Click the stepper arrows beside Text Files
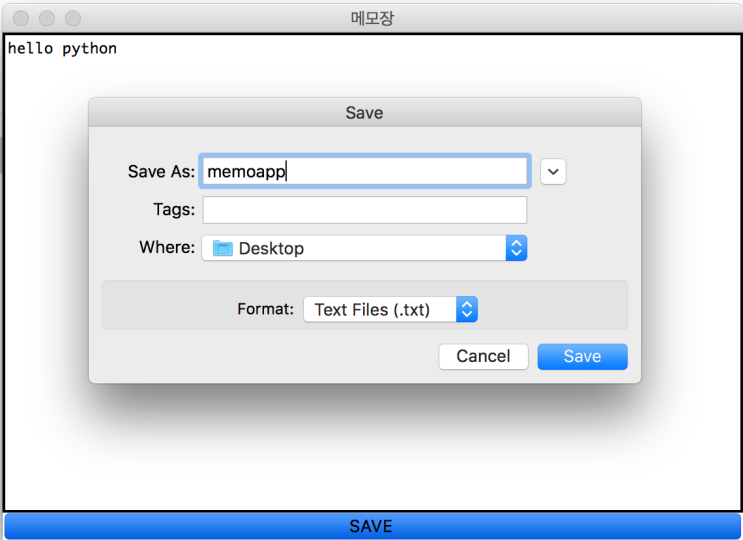Image resolution: width=743 pixels, height=540 pixels. click(467, 309)
